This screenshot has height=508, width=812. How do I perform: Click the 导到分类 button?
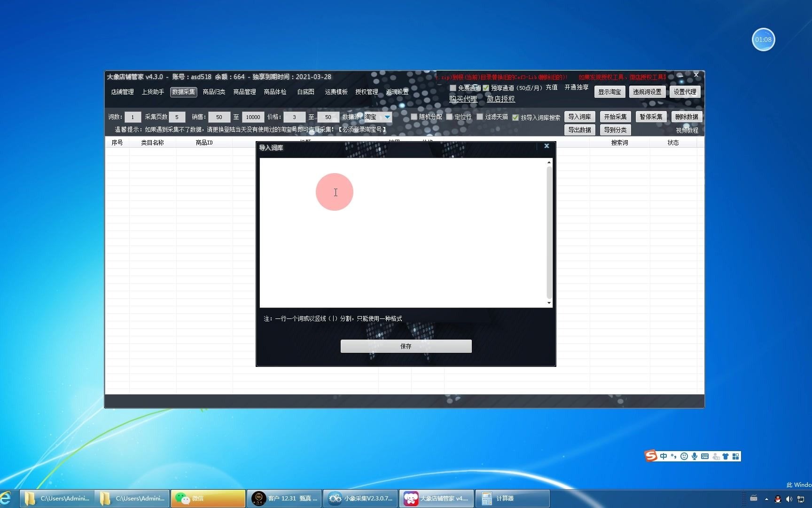pyautogui.click(x=615, y=130)
